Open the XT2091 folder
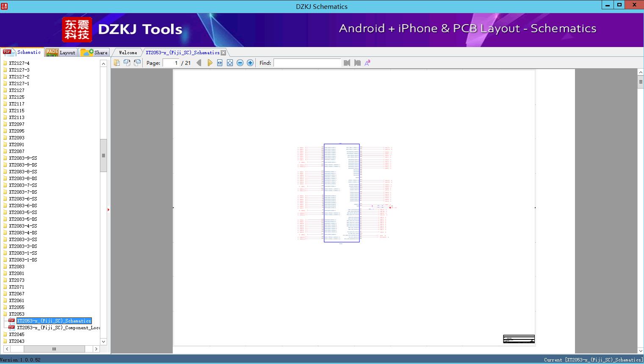Screen dimensions: 644x364 (x=17, y=144)
